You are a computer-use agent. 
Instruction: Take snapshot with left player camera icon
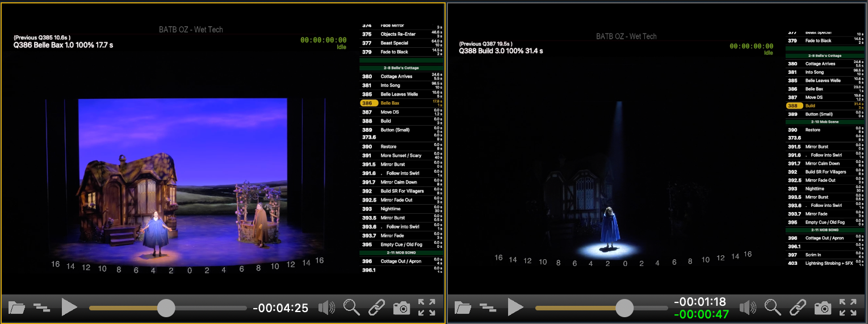coord(401,308)
